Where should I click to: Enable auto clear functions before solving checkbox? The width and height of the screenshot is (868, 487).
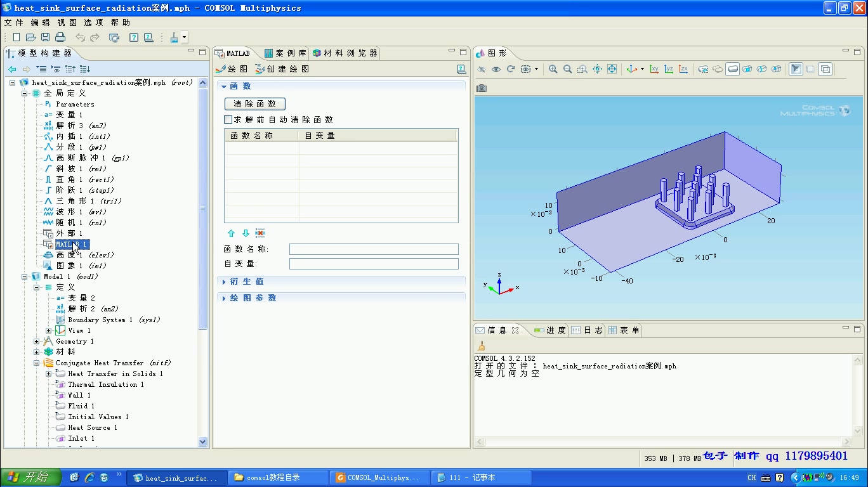(228, 119)
